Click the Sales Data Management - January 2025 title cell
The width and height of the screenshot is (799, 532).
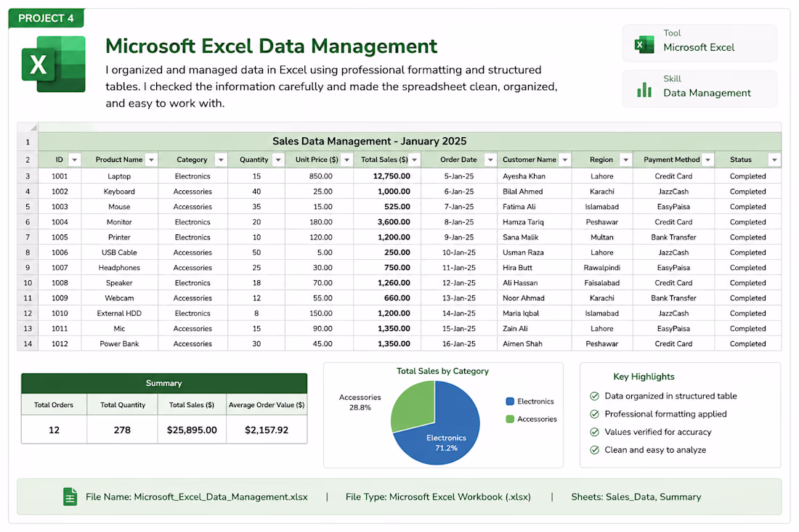[x=410, y=142]
